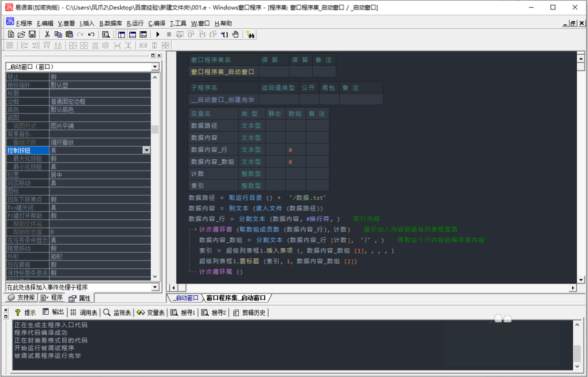Click the property list scroll-up arrow
This screenshot has width=588, height=377.
(155, 77)
